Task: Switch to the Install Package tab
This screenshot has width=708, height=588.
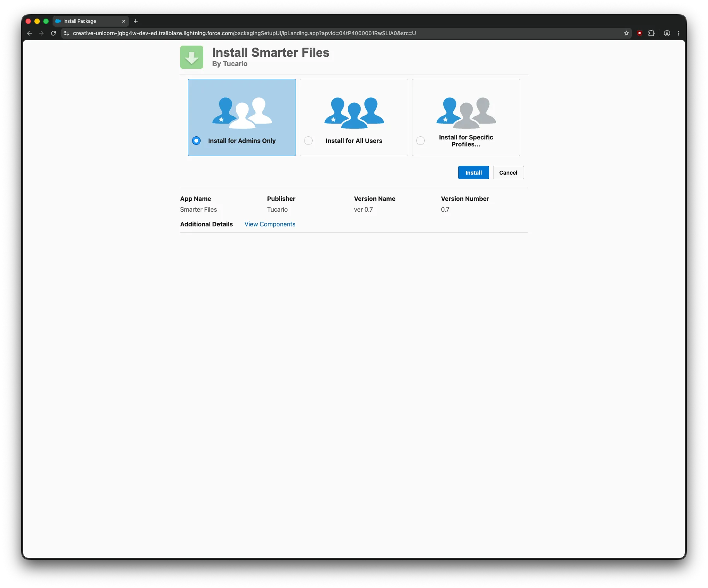Action: click(91, 21)
